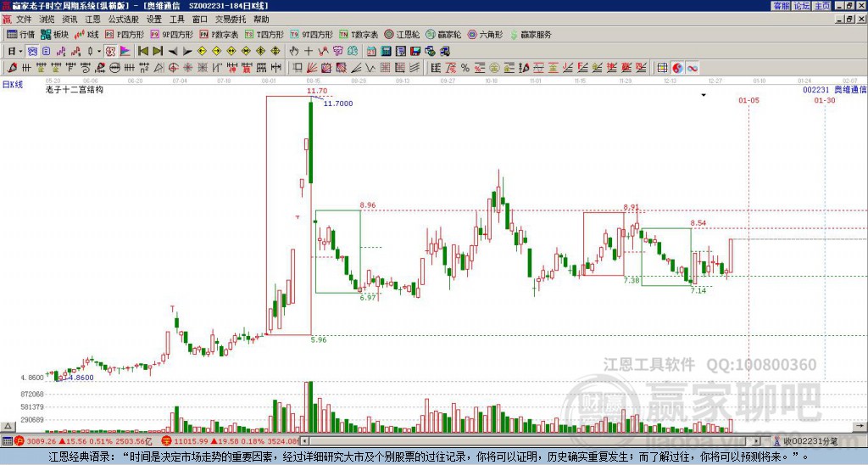Viewport: 868px width, 465px height.
Task: Go to 主页 homepage link
Action: [822, 6]
